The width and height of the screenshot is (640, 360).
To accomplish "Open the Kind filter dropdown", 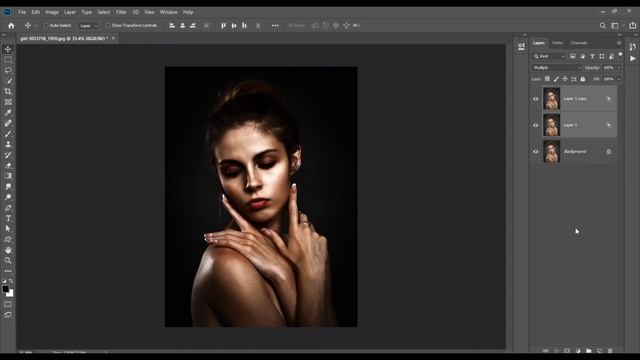I will [x=549, y=56].
